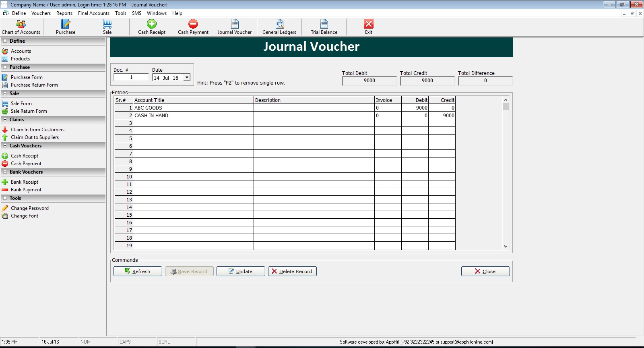Click the Update button
Viewport: 644px width, 348px height.
tap(241, 271)
